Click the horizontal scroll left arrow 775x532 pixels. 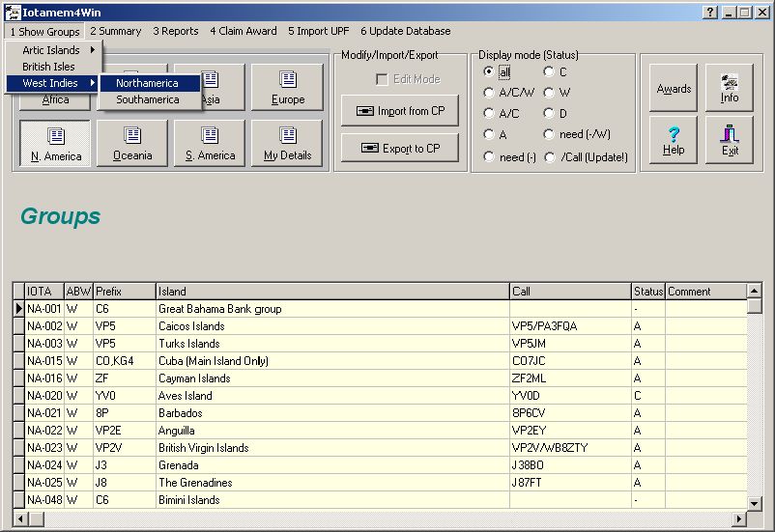coord(20,519)
